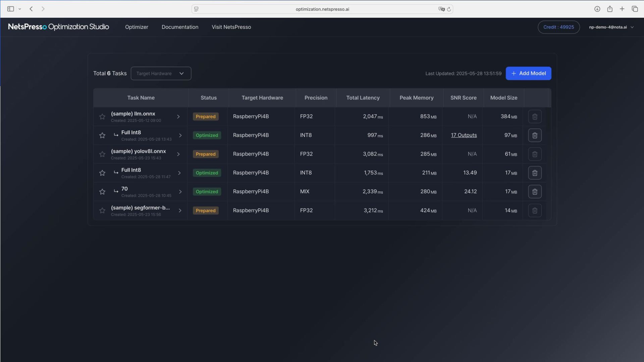Click the browser address bar
Viewport: 644px width, 362px height.
322,9
